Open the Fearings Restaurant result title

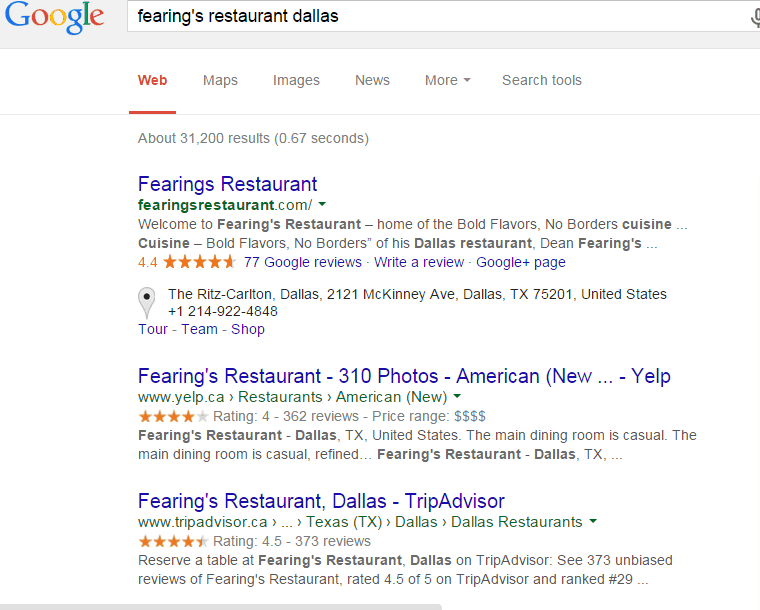click(227, 184)
